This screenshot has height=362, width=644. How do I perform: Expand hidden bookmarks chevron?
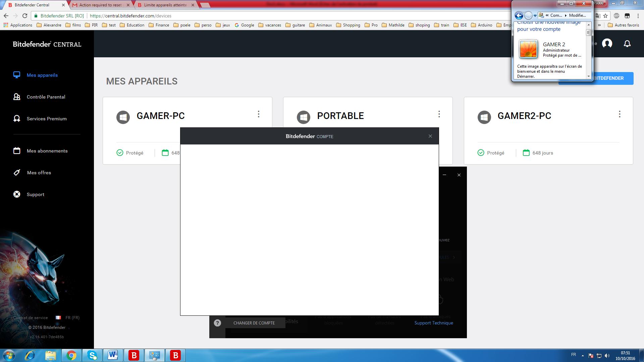pyautogui.click(x=599, y=25)
